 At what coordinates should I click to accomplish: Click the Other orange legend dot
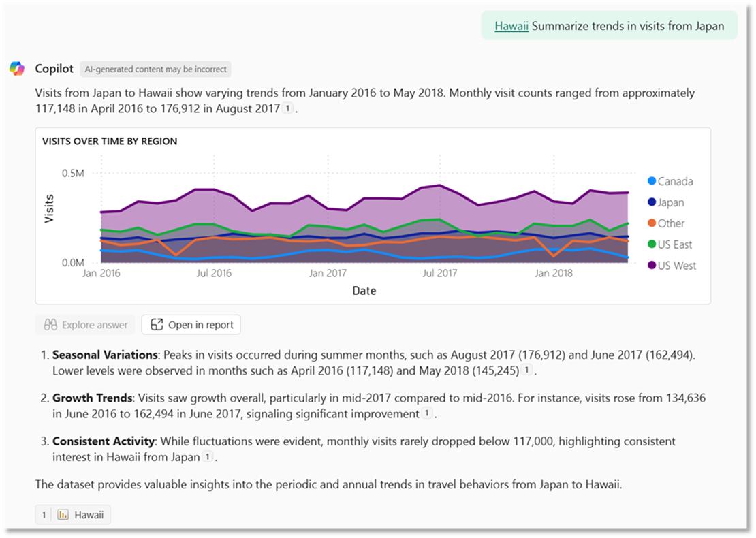click(652, 223)
